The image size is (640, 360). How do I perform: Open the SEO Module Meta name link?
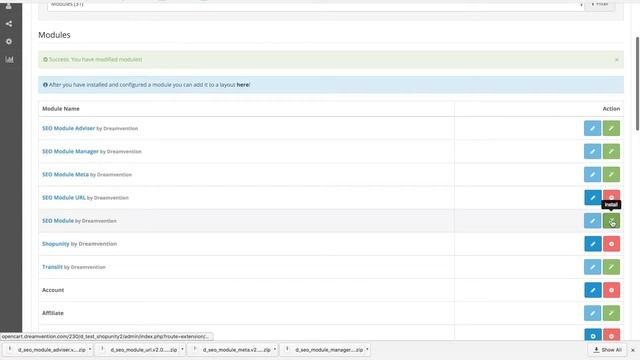click(65, 174)
